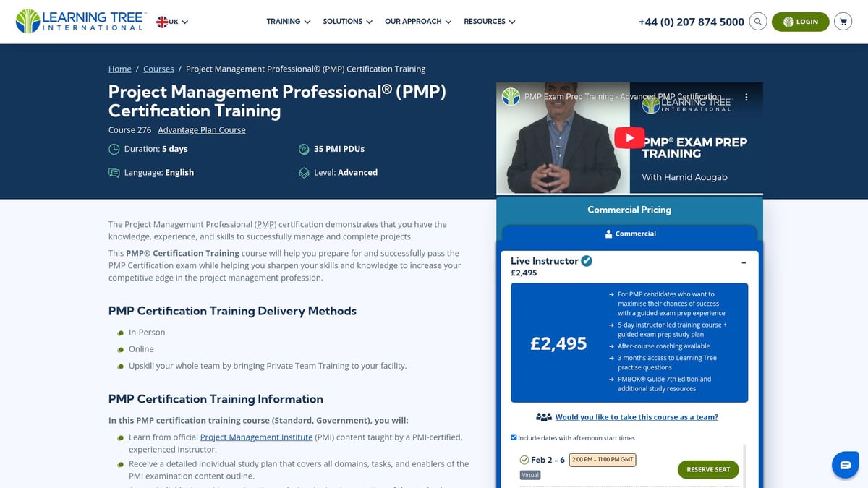This screenshot has width=868, height=488.
Task: Click the Learning Tree International logo
Action: coord(81,21)
